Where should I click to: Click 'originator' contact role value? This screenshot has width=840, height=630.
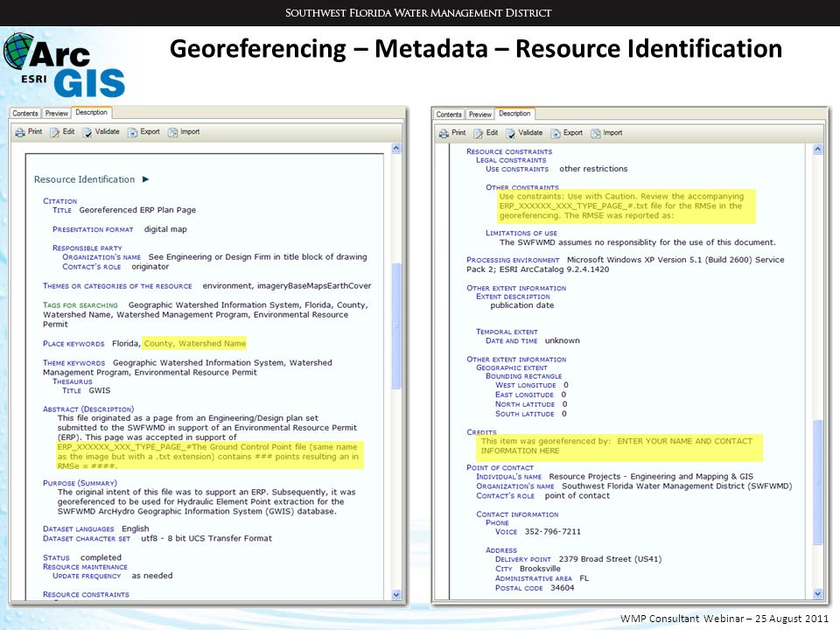click(150, 267)
